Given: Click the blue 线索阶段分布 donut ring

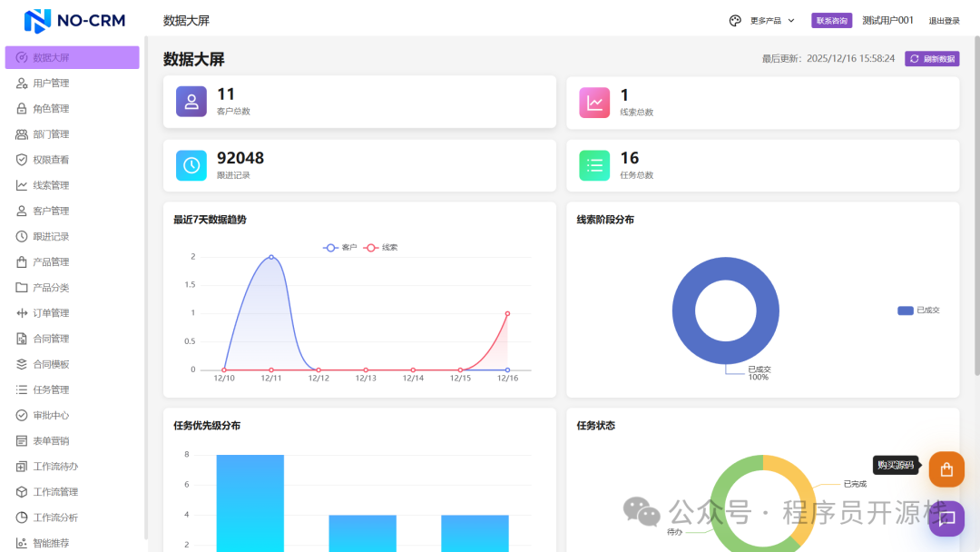Looking at the screenshot, I should point(683,310).
